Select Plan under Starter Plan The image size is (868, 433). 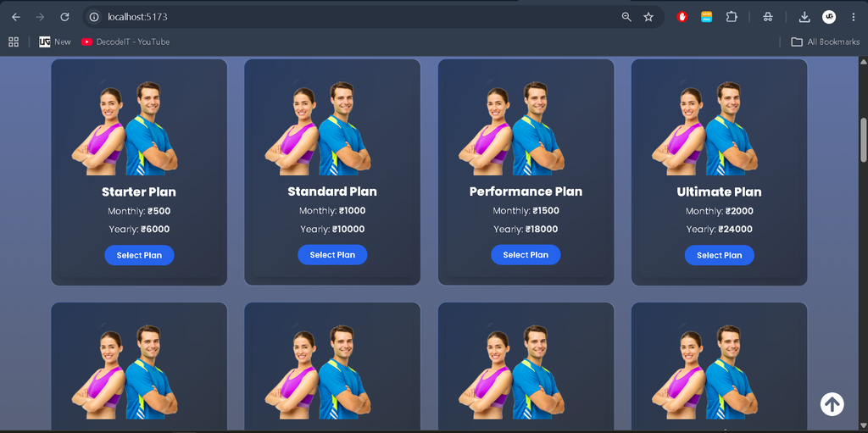[x=140, y=255]
